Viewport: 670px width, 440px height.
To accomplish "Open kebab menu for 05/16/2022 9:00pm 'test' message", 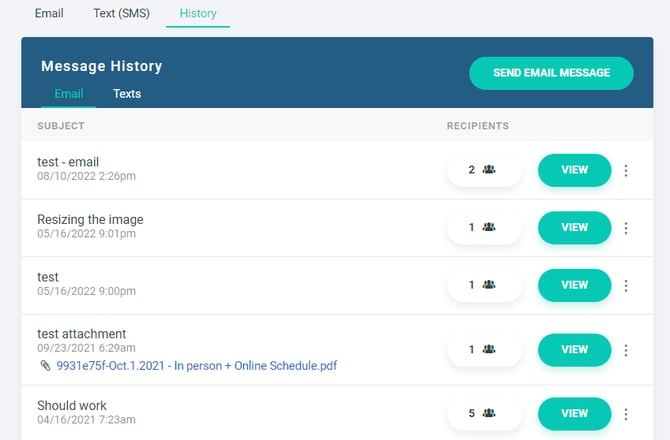I will [x=626, y=285].
